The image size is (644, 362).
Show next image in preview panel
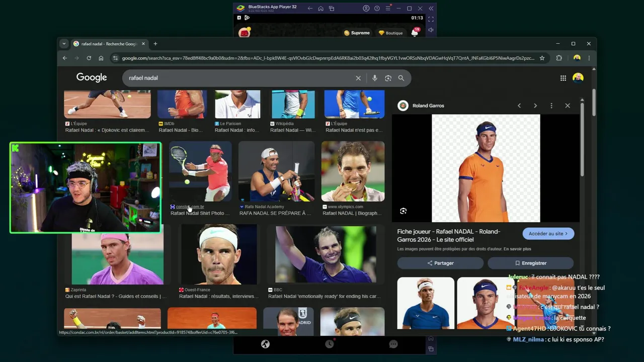point(535,106)
